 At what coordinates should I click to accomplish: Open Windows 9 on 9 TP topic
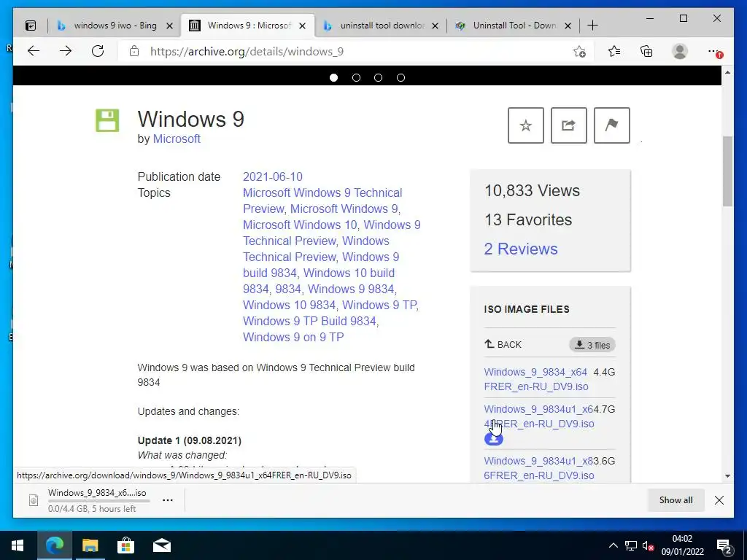(x=293, y=337)
